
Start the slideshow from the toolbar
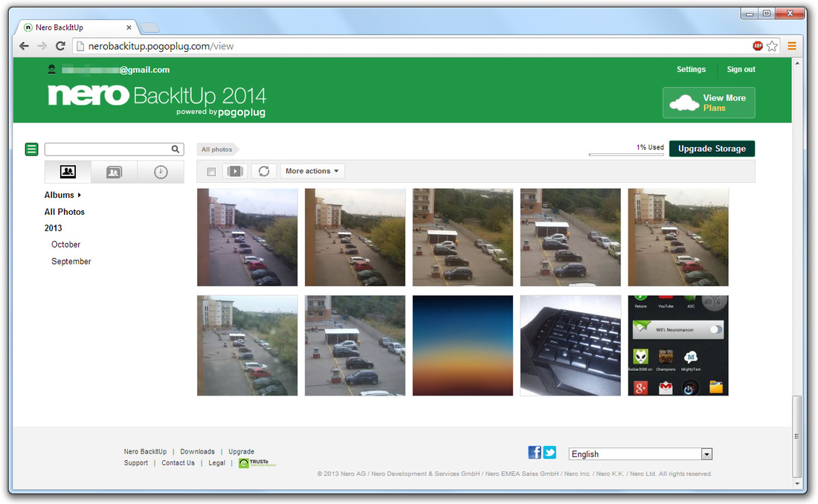coord(235,171)
